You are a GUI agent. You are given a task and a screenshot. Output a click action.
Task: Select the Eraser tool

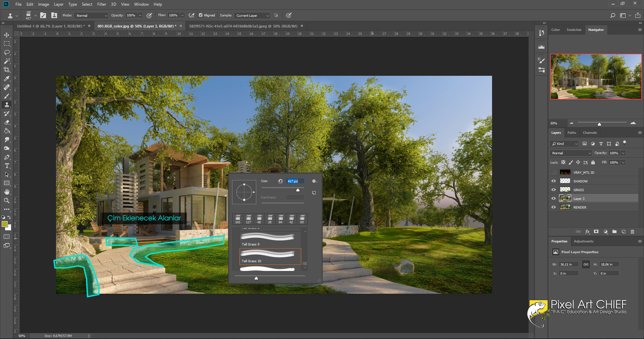pyautogui.click(x=7, y=122)
